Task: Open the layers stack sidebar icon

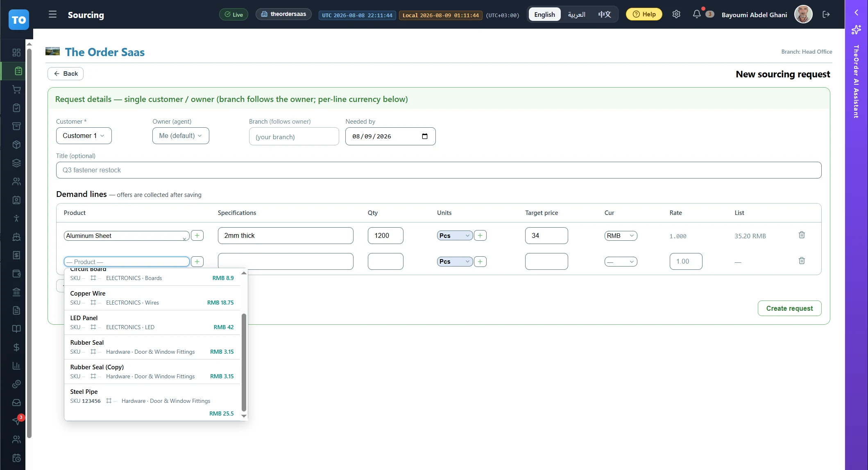Action: pyautogui.click(x=16, y=163)
